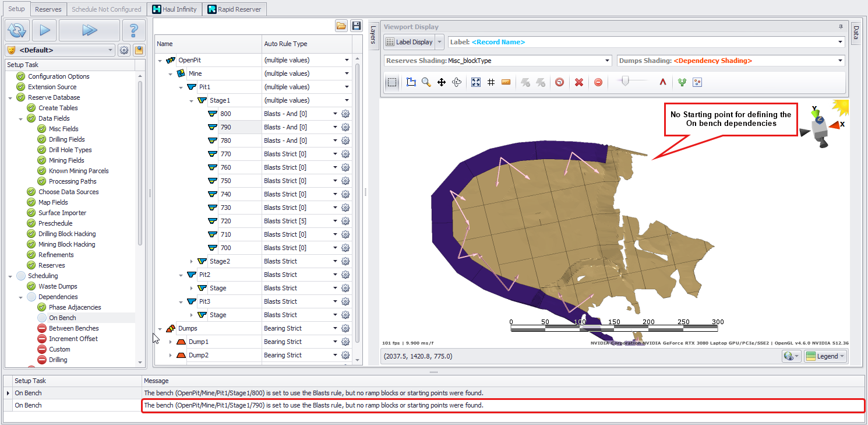Viewport: 868px width, 425px height.
Task: Toggle the grid (#) display in viewport
Action: (x=491, y=83)
